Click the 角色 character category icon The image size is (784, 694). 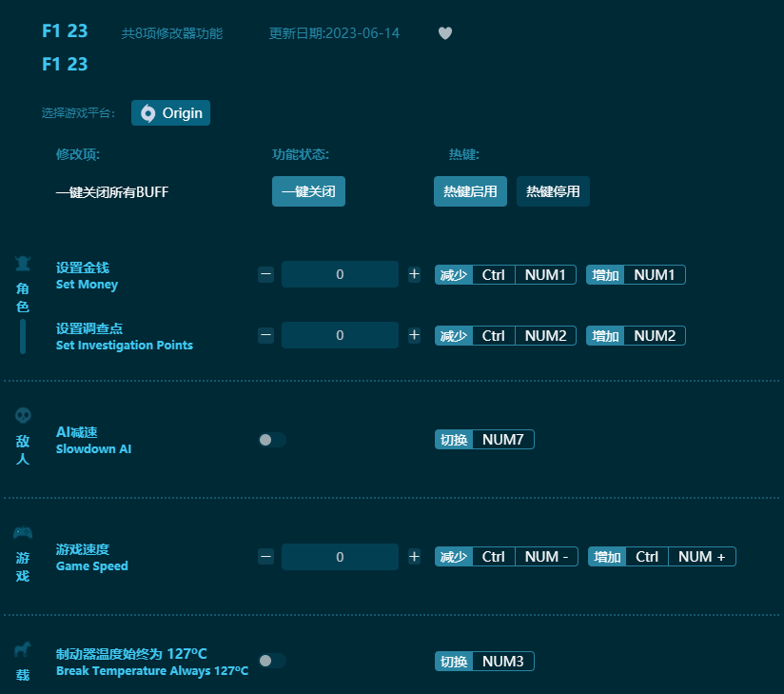[x=22, y=263]
